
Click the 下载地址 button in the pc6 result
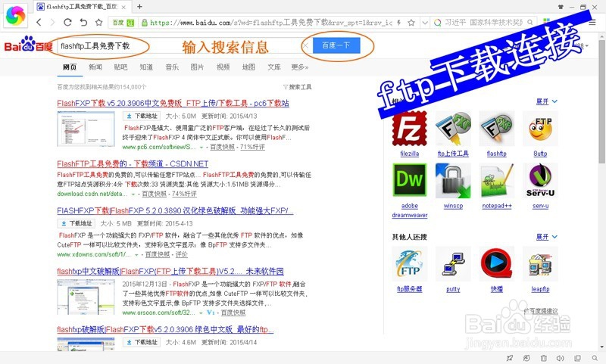point(142,116)
